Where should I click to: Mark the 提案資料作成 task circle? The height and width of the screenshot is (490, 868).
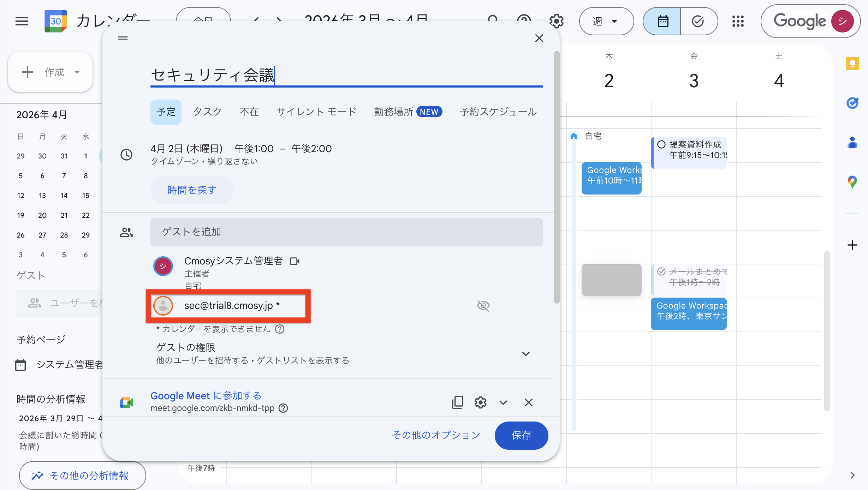point(661,145)
